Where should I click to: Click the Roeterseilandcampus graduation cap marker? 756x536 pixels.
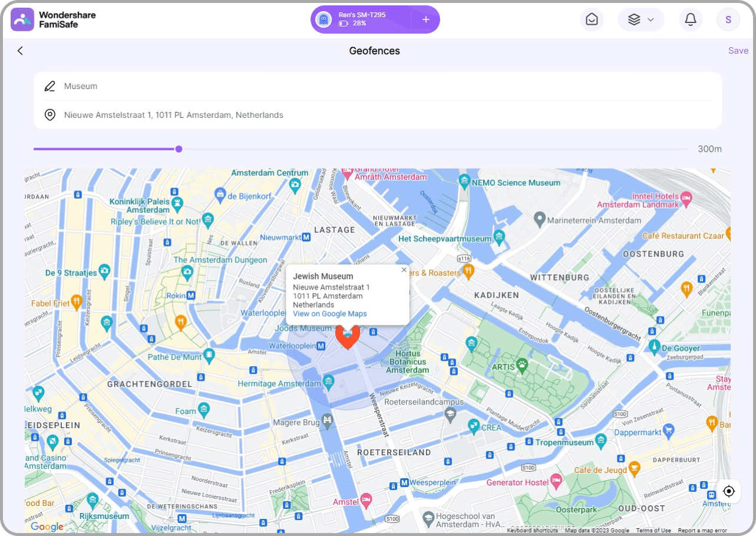coord(450,414)
